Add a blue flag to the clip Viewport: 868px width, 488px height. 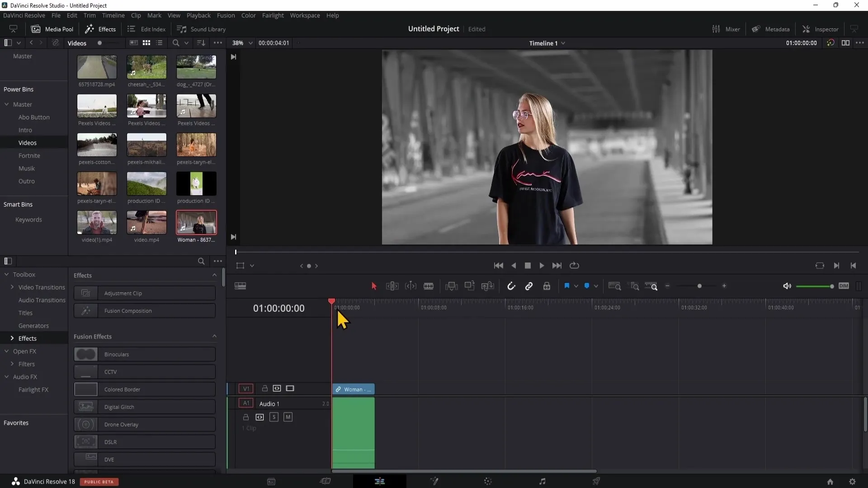point(566,286)
